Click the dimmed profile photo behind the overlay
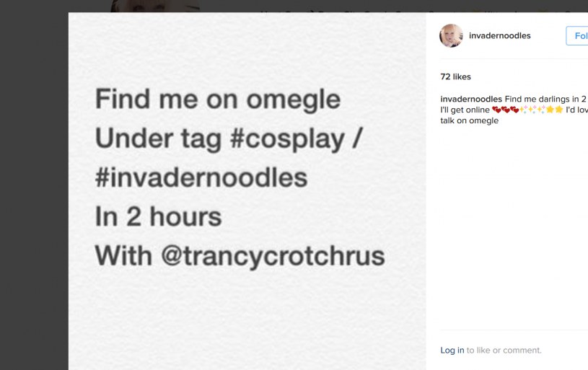 pos(155,6)
